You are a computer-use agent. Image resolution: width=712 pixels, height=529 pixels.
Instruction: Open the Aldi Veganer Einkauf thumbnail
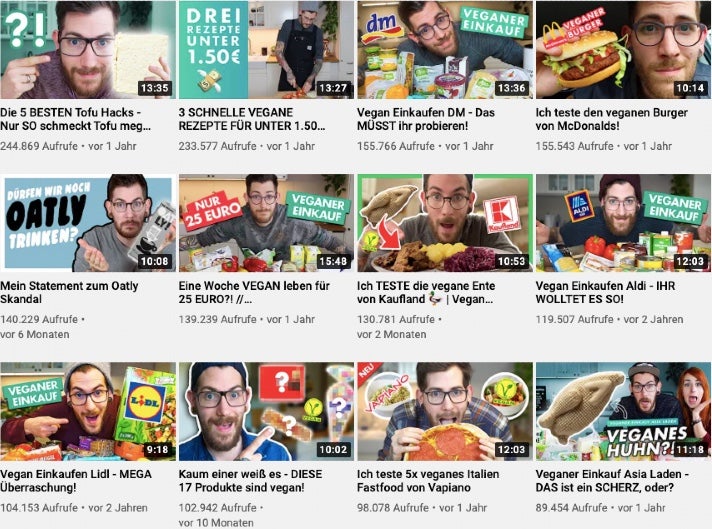coord(623,223)
